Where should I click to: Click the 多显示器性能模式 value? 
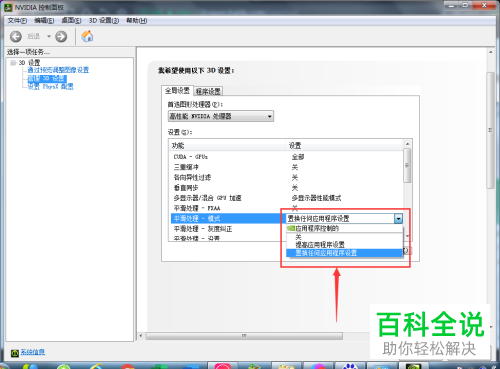pyautogui.click(x=316, y=198)
